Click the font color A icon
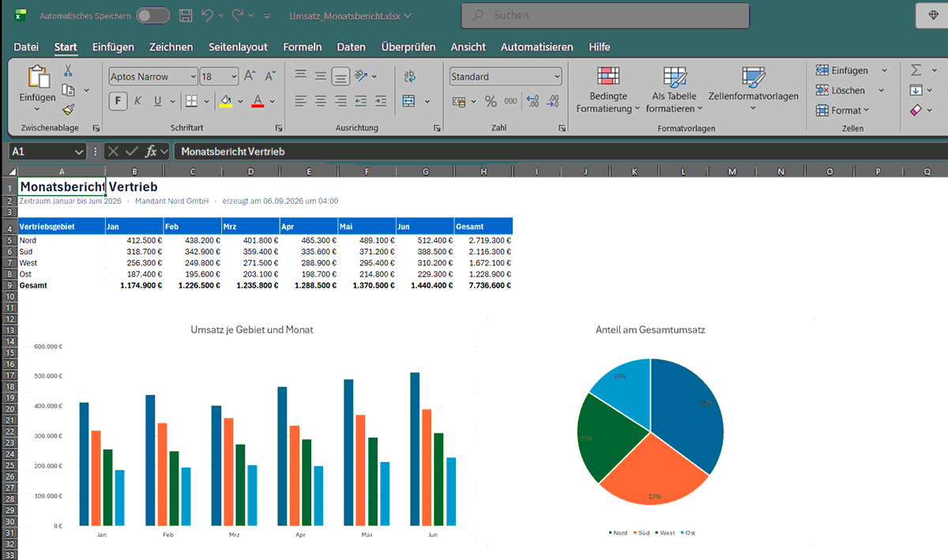 [257, 101]
